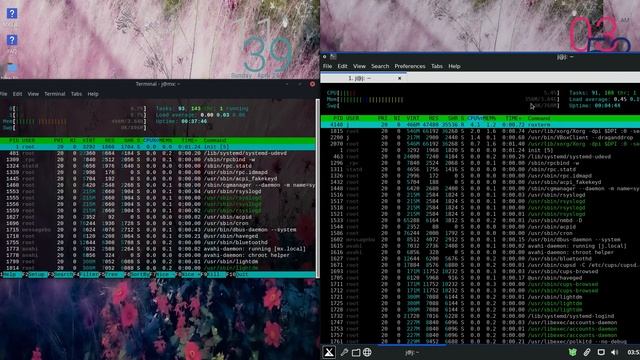Launch the file manager from the taskbar
Viewport: 640px width, 360px height.
click(356, 352)
